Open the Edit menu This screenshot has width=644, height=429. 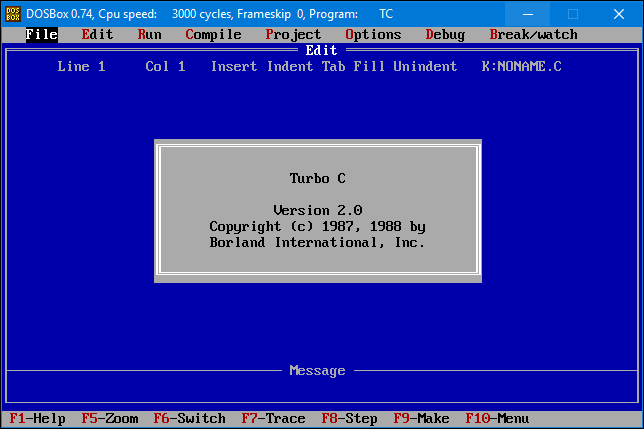[97, 34]
